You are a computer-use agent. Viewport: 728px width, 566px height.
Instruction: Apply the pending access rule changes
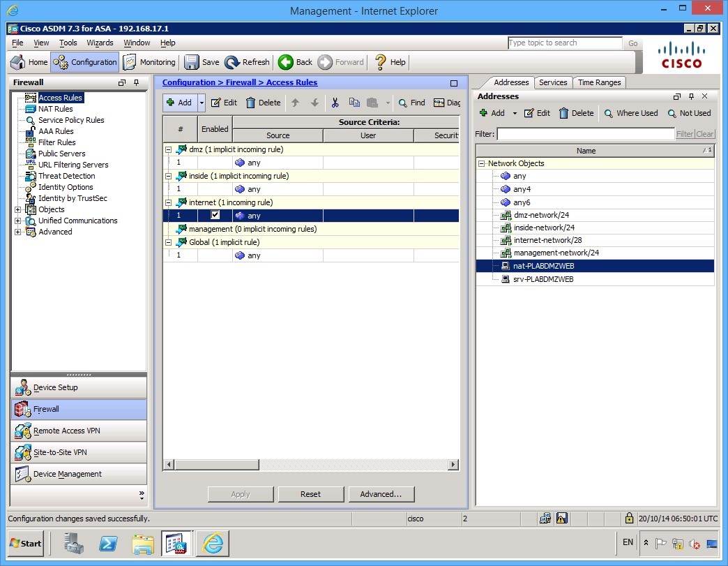pyautogui.click(x=240, y=493)
